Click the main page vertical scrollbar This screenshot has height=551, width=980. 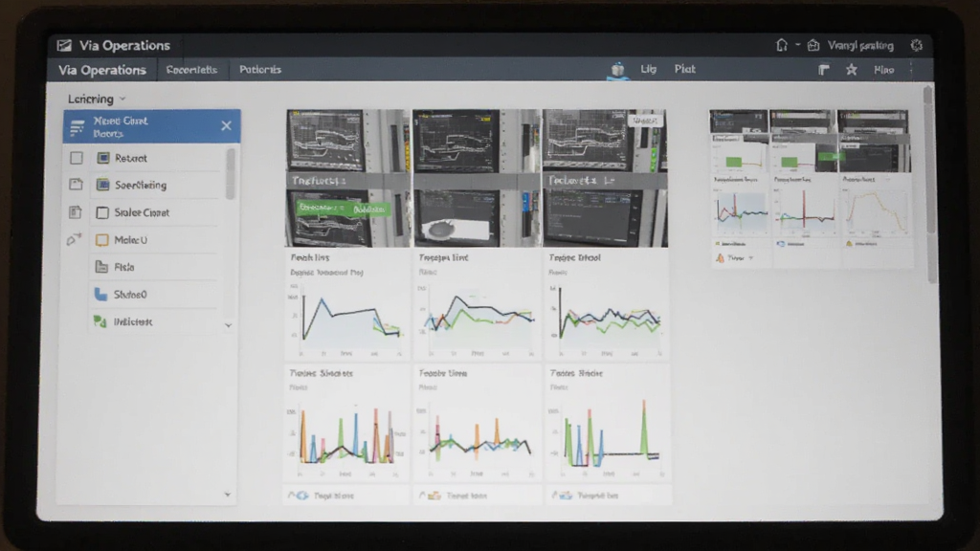(928, 185)
